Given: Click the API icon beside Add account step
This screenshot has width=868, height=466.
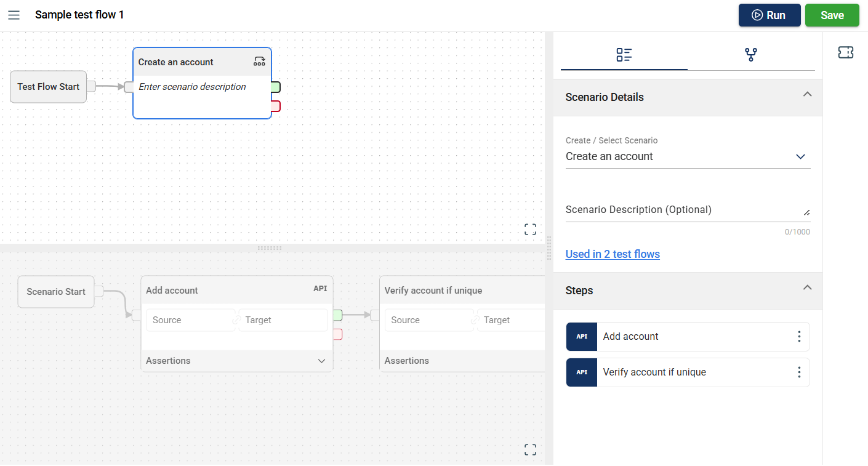Looking at the screenshot, I should coord(582,337).
